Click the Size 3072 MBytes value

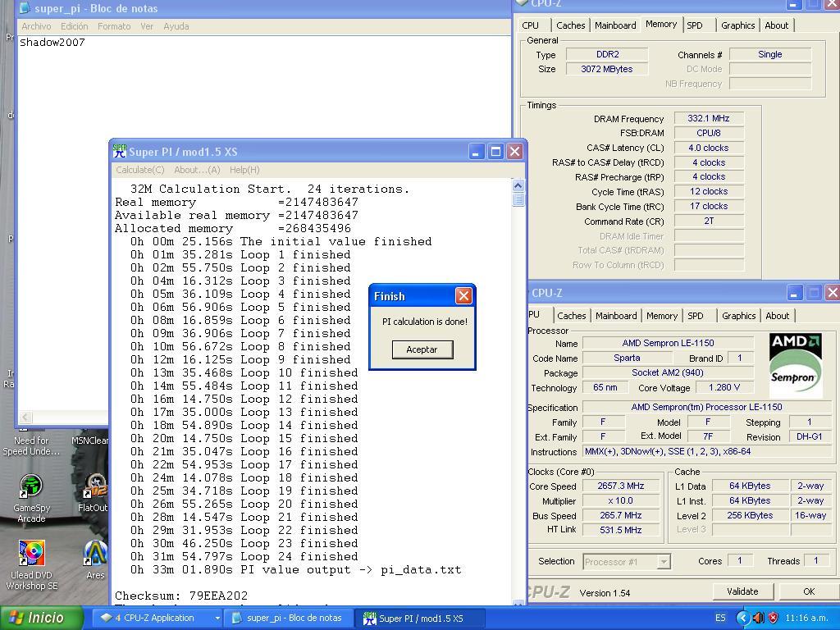pyautogui.click(x=607, y=69)
